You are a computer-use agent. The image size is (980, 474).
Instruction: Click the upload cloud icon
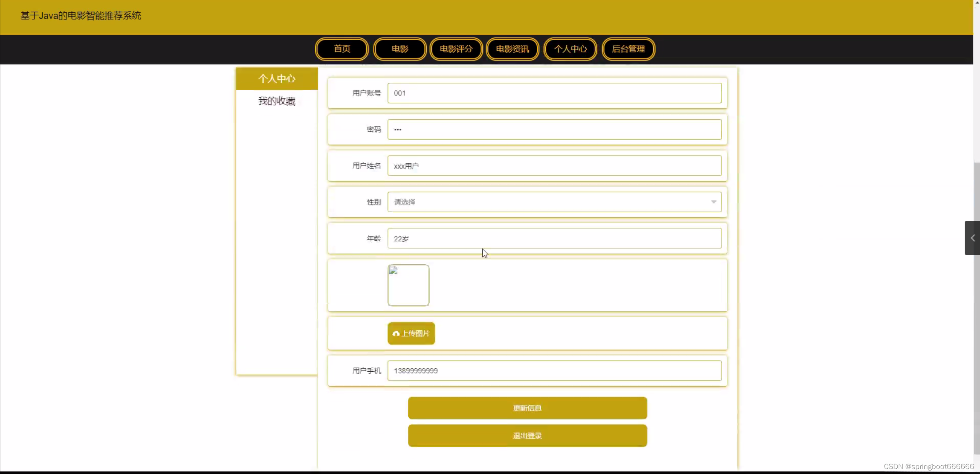point(396,333)
